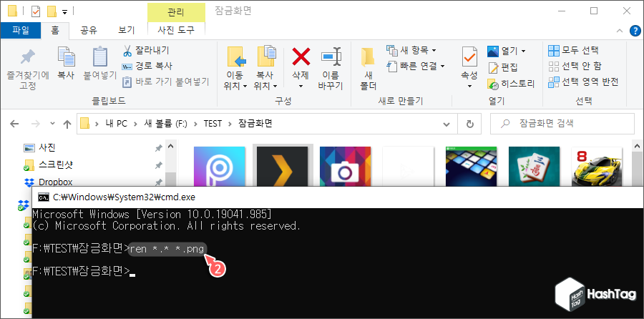Open Explorer help question mark icon

(x=635, y=30)
